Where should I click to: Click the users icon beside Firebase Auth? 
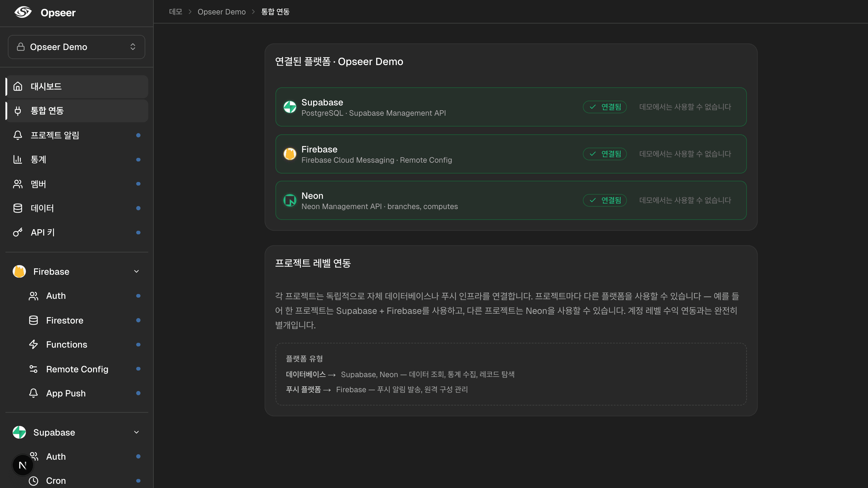click(33, 296)
